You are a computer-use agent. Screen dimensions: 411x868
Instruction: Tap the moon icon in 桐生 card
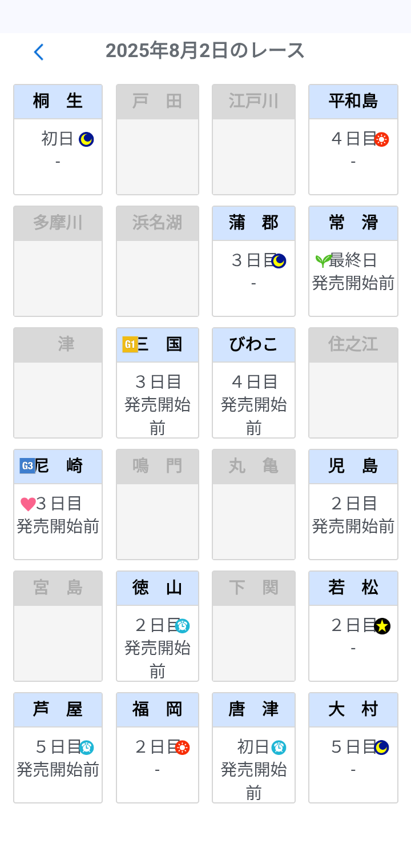coord(86,139)
